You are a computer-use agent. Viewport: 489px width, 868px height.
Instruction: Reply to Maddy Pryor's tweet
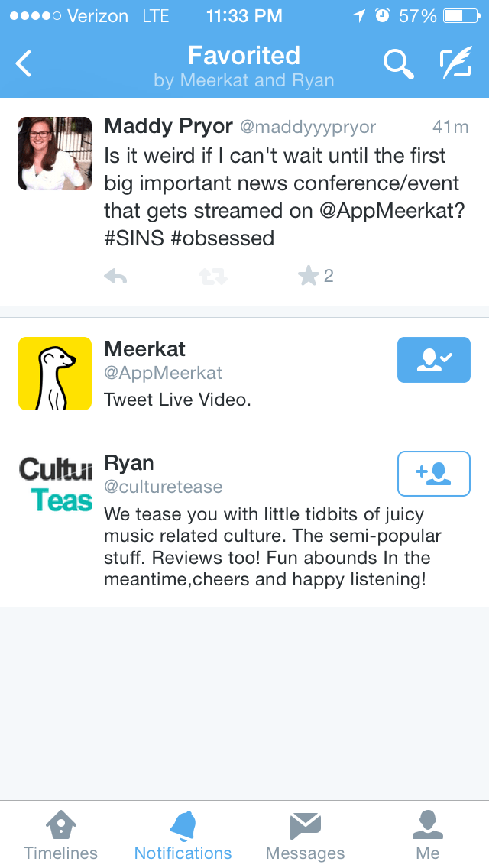click(115, 277)
